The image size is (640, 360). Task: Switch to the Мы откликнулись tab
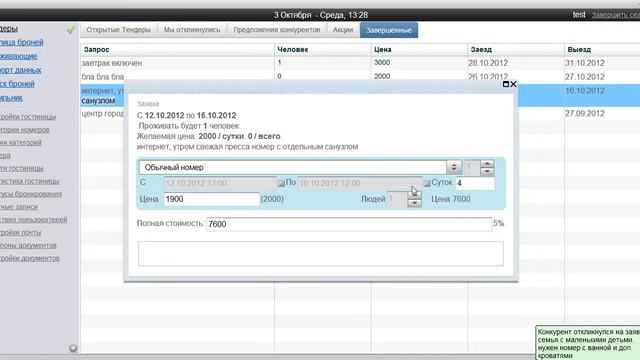pos(192,30)
